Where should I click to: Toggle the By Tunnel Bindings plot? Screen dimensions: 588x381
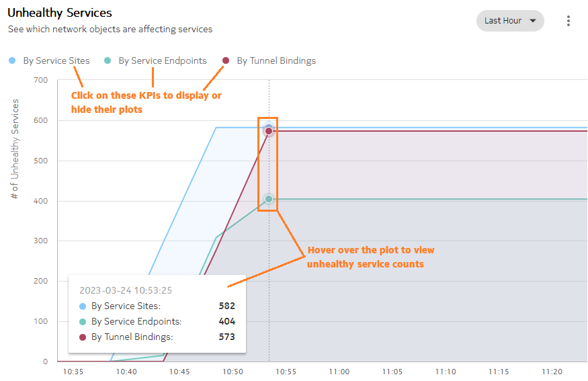tap(276, 60)
